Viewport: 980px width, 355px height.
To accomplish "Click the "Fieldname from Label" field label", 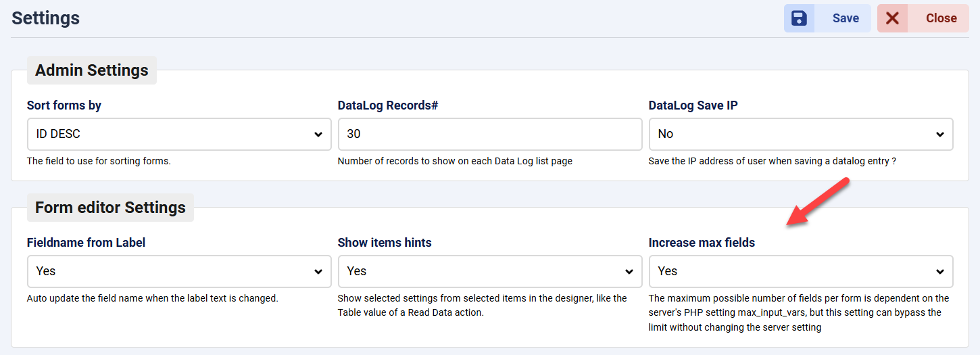I will tap(86, 243).
